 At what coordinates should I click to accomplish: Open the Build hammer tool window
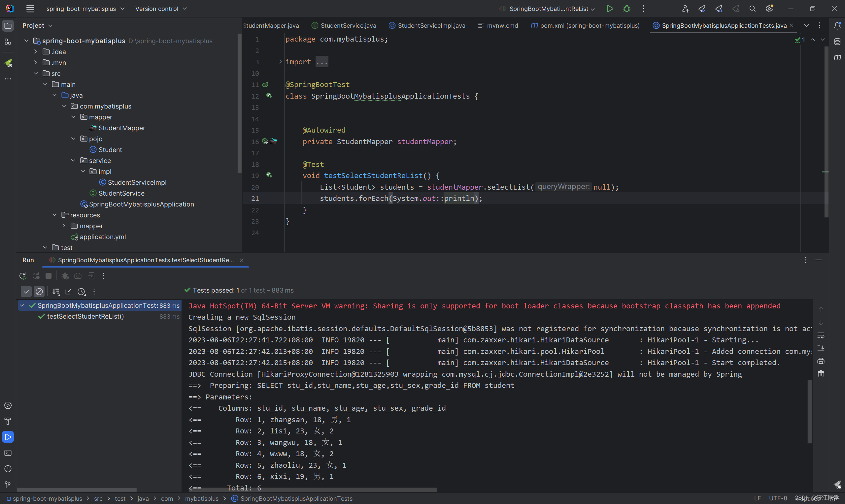pyautogui.click(x=8, y=421)
